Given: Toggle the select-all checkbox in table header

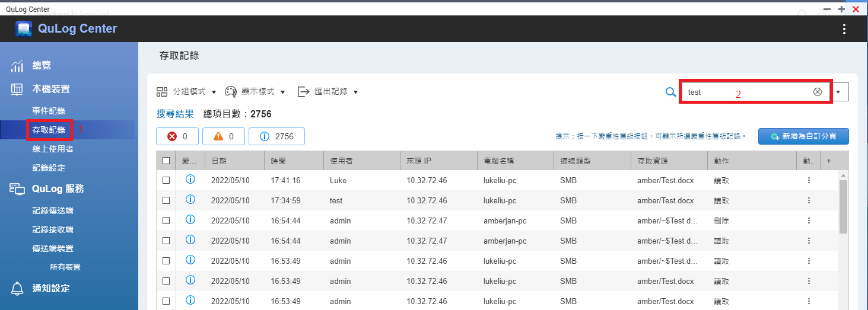Looking at the screenshot, I should (x=166, y=161).
